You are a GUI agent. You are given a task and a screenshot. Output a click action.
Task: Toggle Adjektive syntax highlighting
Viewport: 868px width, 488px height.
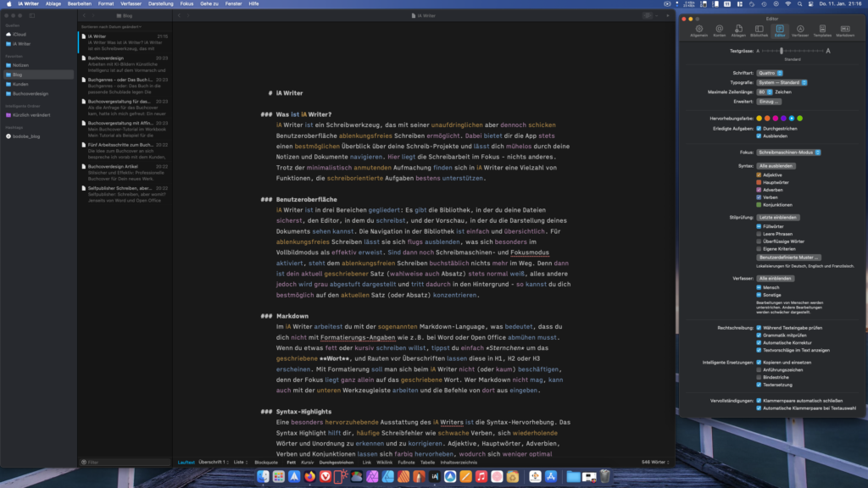(759, 175)
